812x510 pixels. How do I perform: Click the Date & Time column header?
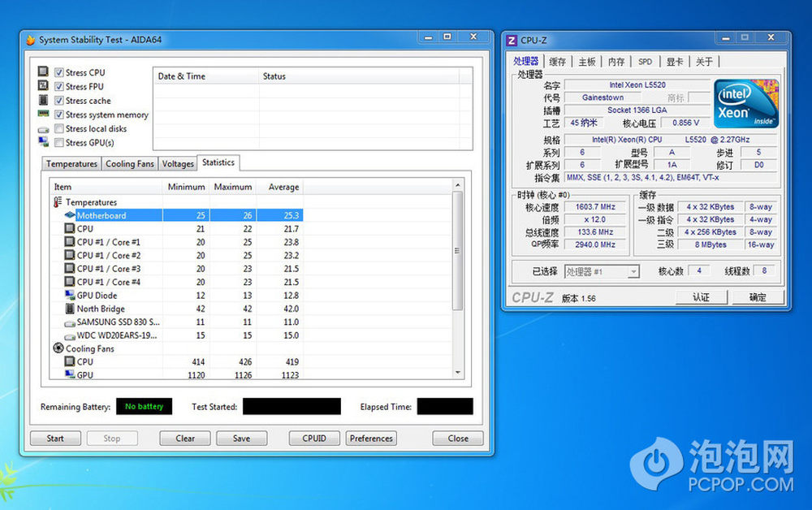point(206,76)
